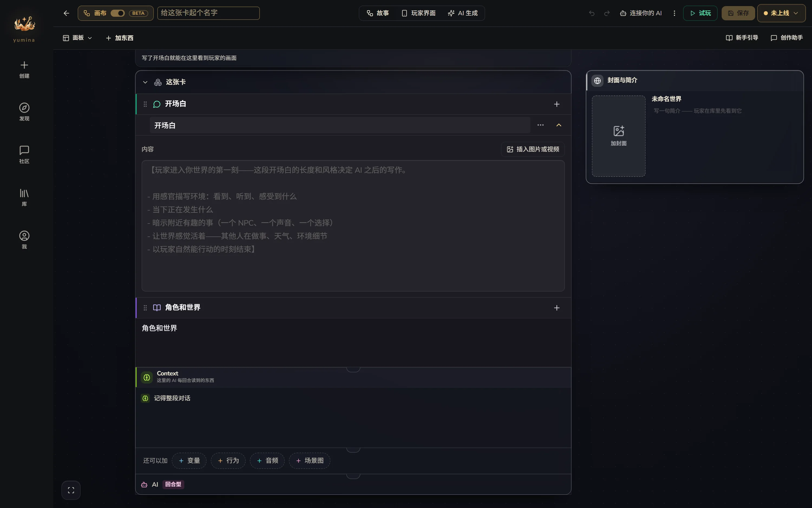Click the yumina logo

24,28
